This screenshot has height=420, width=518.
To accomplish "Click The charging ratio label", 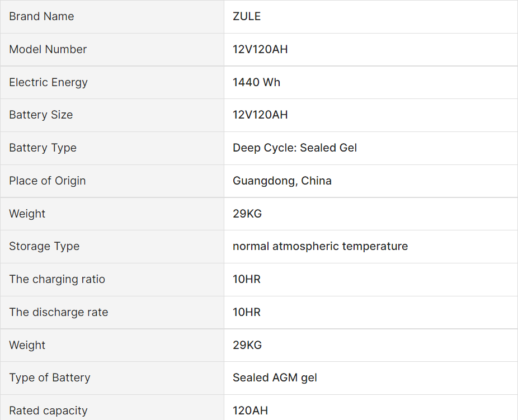I will point(57,279).
